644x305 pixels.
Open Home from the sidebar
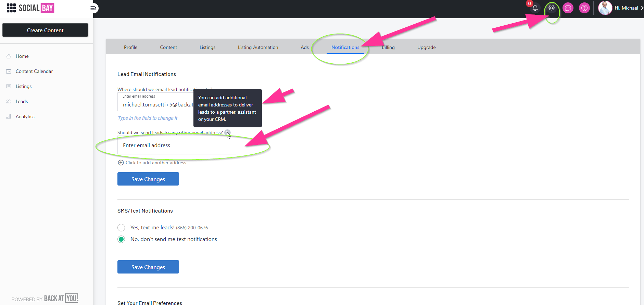coord(22,56)
